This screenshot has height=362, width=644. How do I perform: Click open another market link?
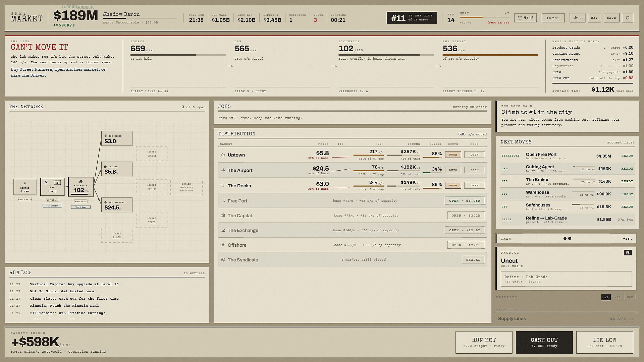click(x=77, y=69)
